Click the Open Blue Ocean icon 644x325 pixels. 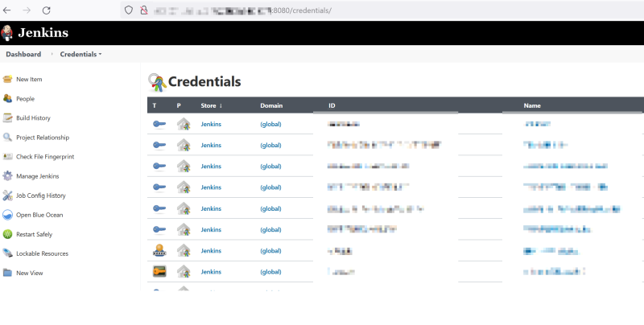(7, 215)
